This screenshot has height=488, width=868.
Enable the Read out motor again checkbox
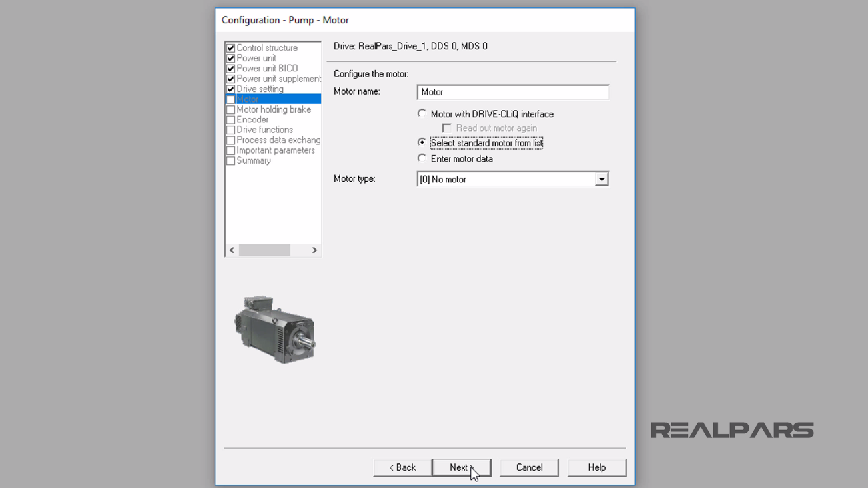click(x=446, y=128)
